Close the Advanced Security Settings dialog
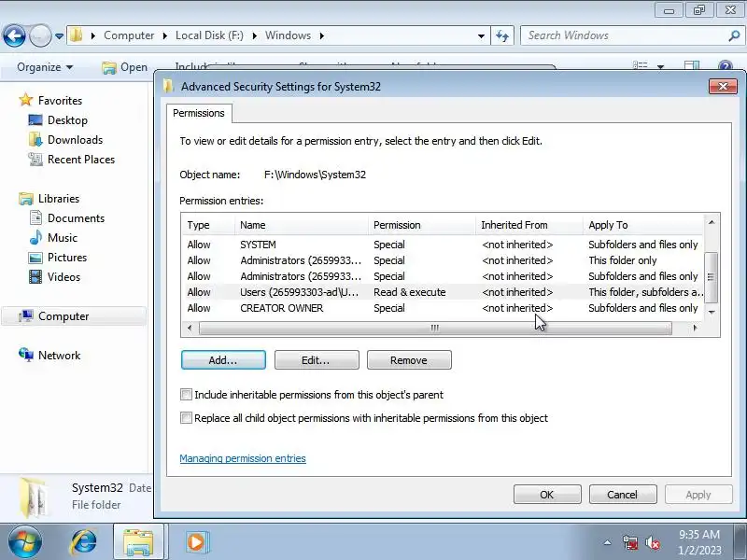This screenshot has width=747, height=560. [x=723, y=86]
